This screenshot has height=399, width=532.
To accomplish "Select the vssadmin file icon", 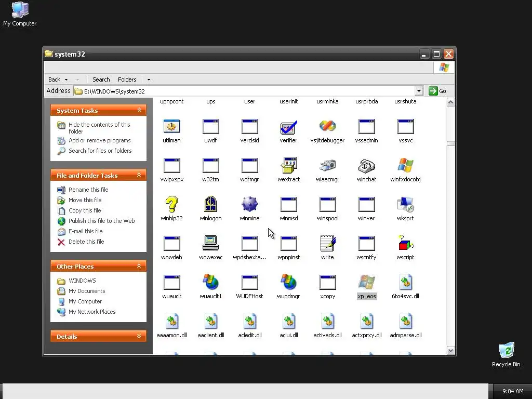I will pyautogui.click(x=366, y=127).
